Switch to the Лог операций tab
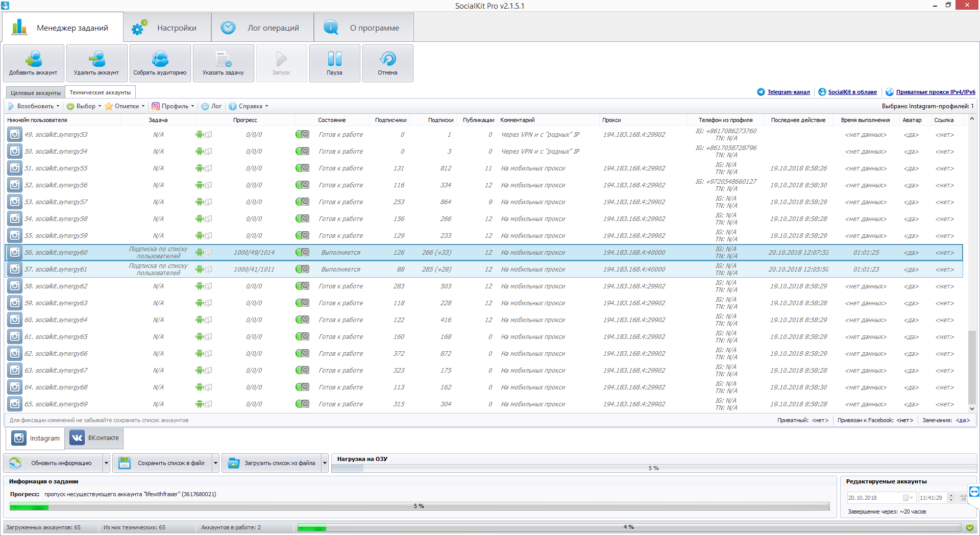 point(262,28)
